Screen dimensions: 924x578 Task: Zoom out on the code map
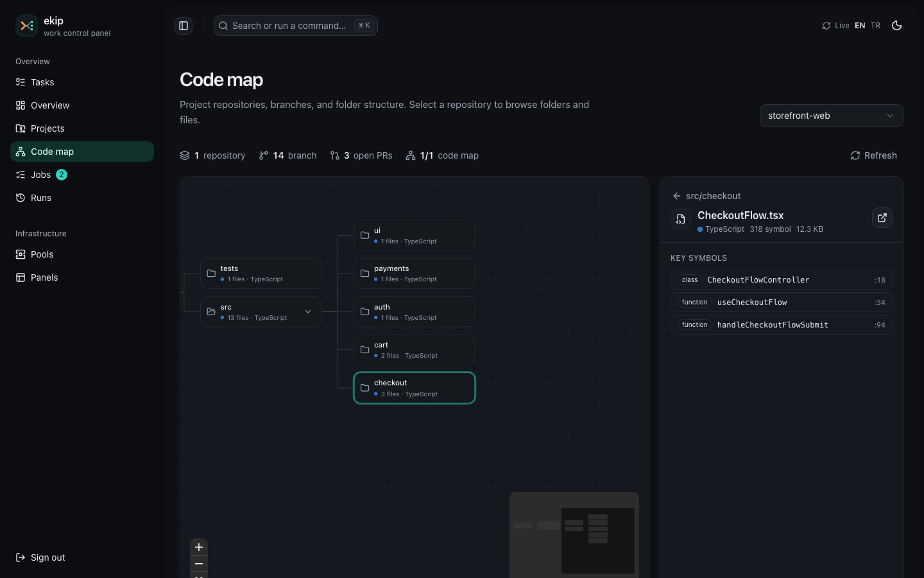[199, 564]
